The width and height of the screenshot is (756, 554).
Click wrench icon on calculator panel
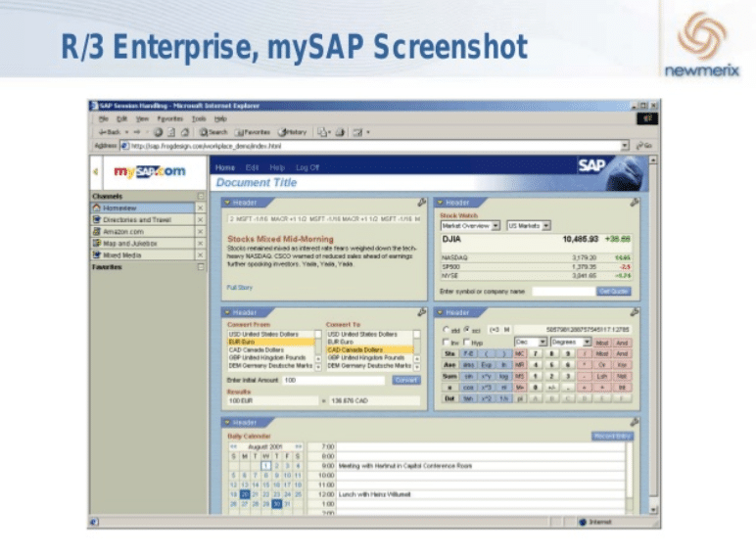point(634,312)
